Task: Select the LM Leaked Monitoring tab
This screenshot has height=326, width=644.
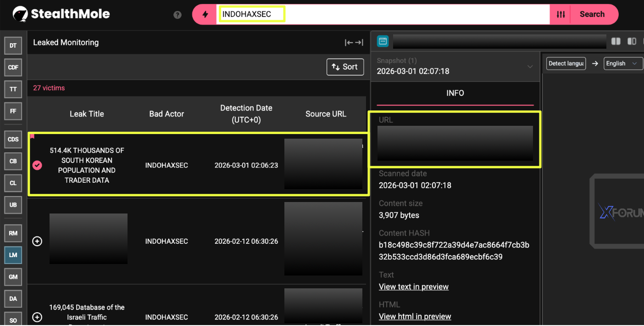Action: coord(13,255)
